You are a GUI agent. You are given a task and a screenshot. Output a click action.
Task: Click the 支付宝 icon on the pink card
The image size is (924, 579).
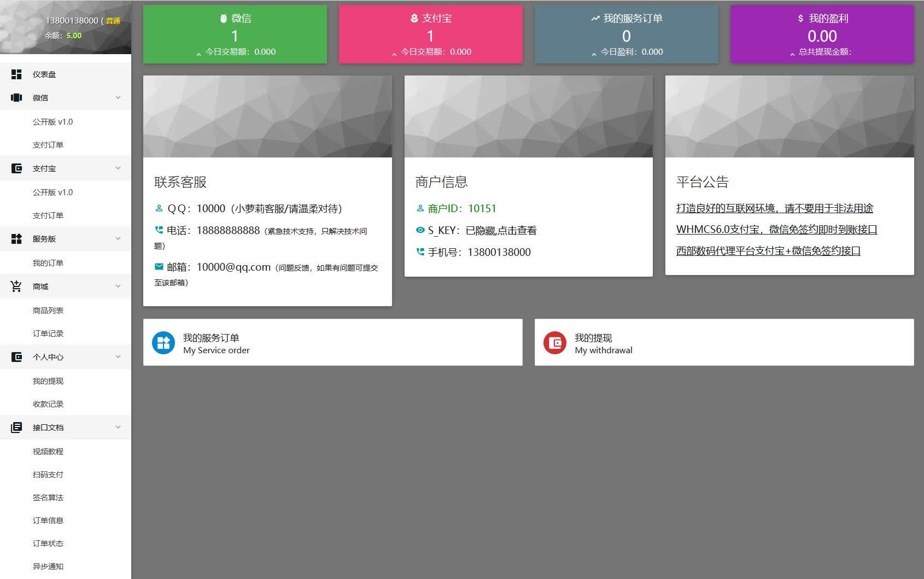[413, 17]
